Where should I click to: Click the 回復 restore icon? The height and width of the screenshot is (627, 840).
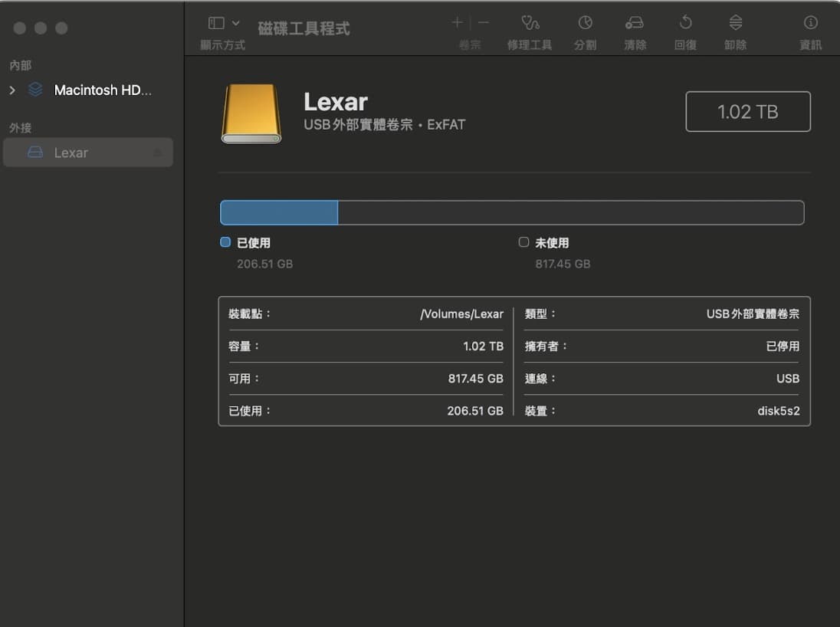click(685, 22)
